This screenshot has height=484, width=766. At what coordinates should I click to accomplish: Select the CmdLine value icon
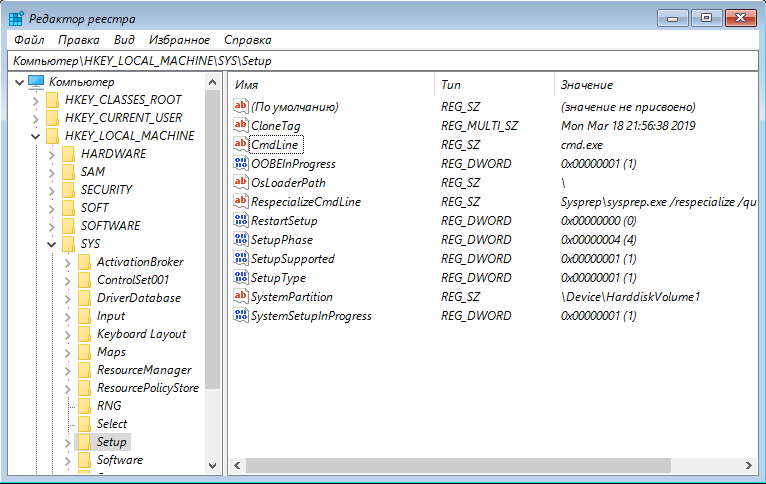tap(240, 144)
